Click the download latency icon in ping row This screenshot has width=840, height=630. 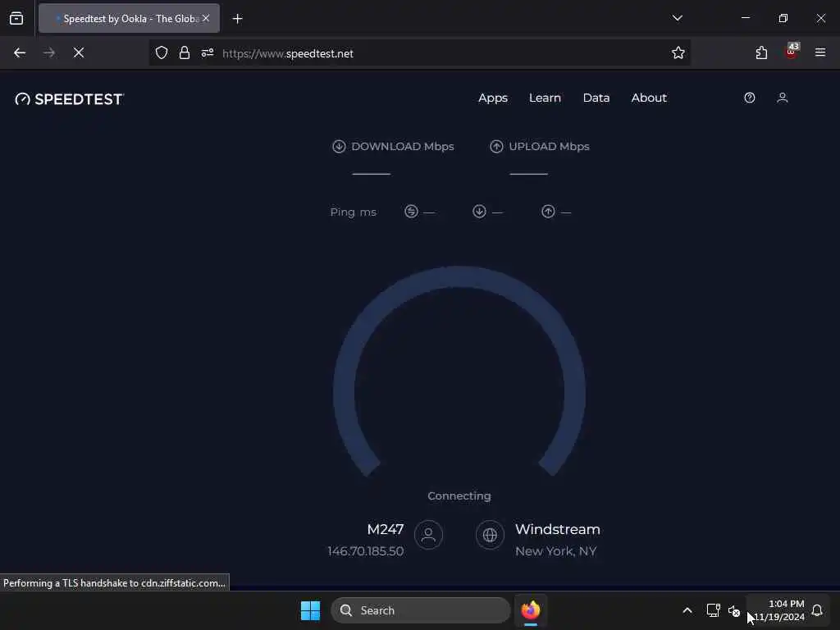479,212
